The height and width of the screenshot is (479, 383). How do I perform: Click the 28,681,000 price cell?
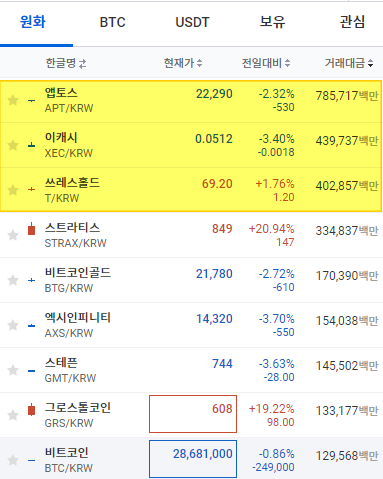coord(193,459)
